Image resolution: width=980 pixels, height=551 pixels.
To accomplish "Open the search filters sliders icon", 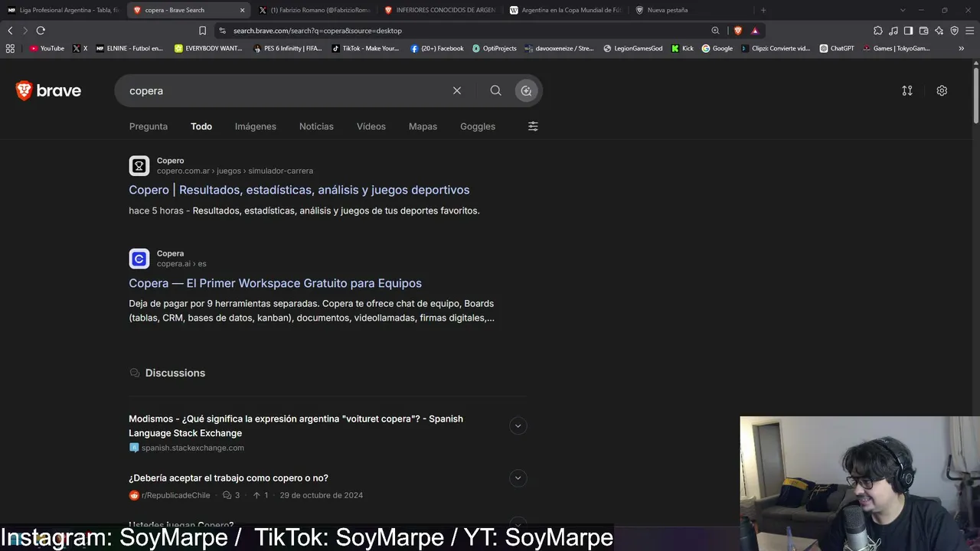I will [x=533, y=126].
